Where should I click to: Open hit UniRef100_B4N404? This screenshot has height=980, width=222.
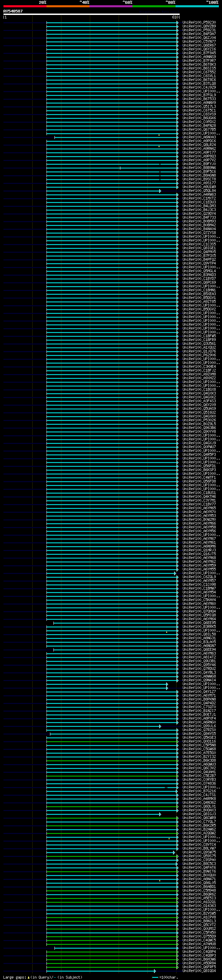point(199,229)
